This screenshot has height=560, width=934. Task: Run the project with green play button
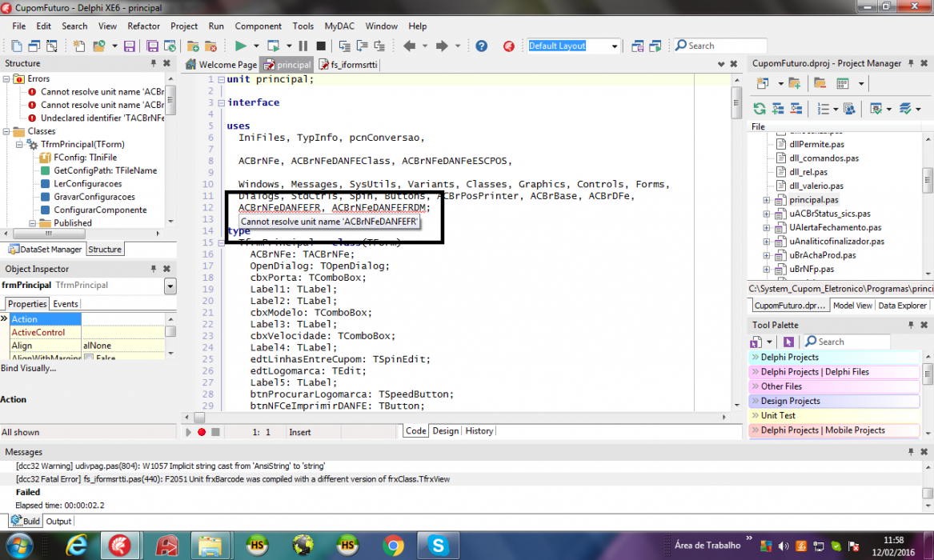[x=241, y=46]
